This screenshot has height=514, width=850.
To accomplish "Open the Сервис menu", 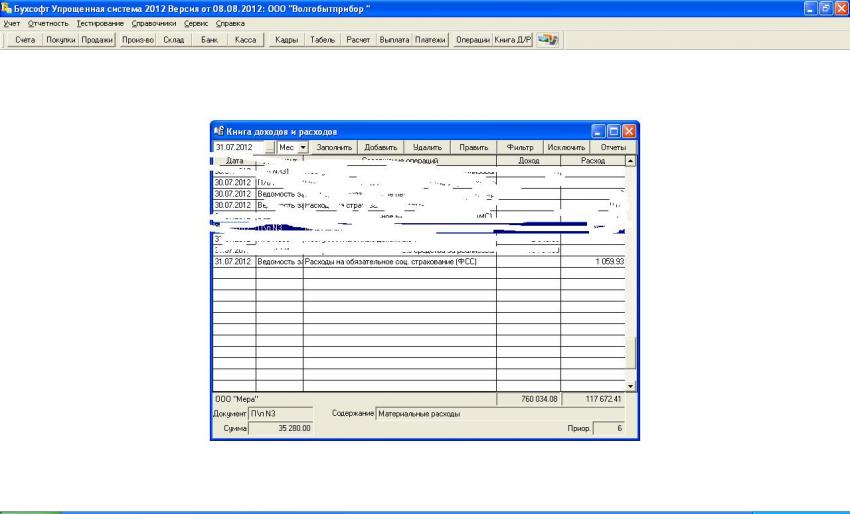I will pos(196,23).
